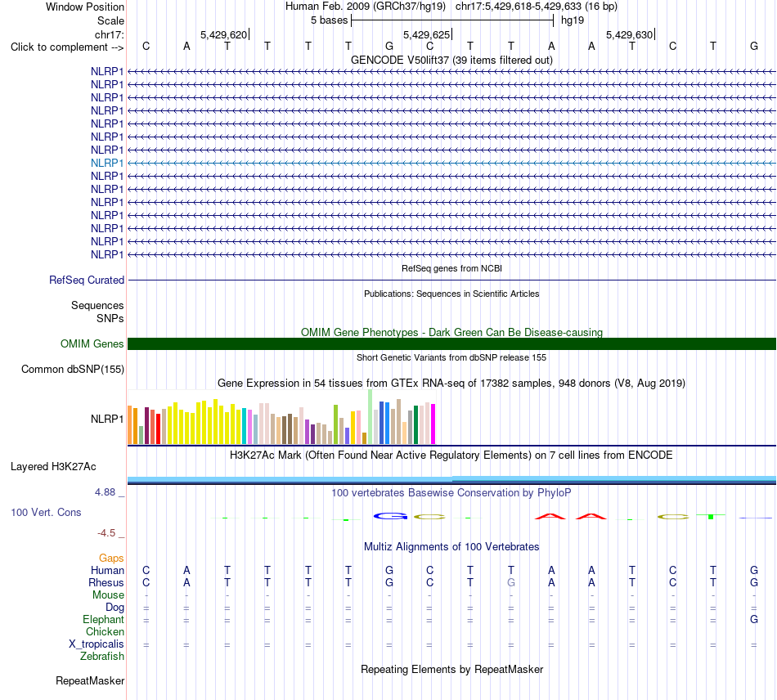Select the chr17:5,429,618-5,429,633 (16 bp) position text
The width and height of the screenshot is (777, 700).
537,7
